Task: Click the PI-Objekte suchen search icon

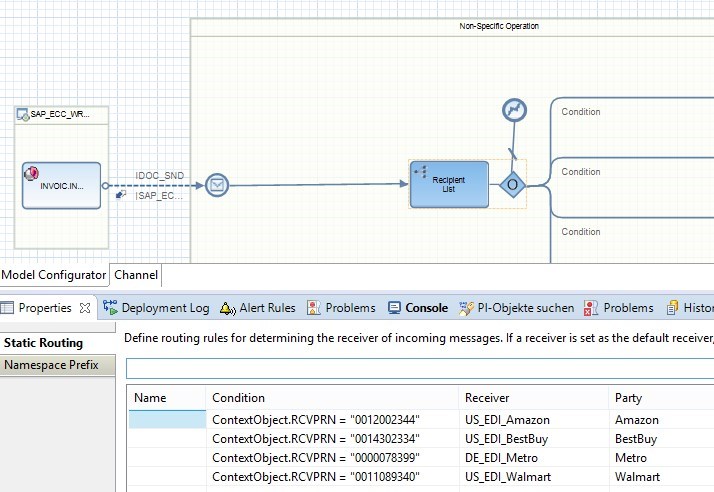Action: tap(466, 308)
